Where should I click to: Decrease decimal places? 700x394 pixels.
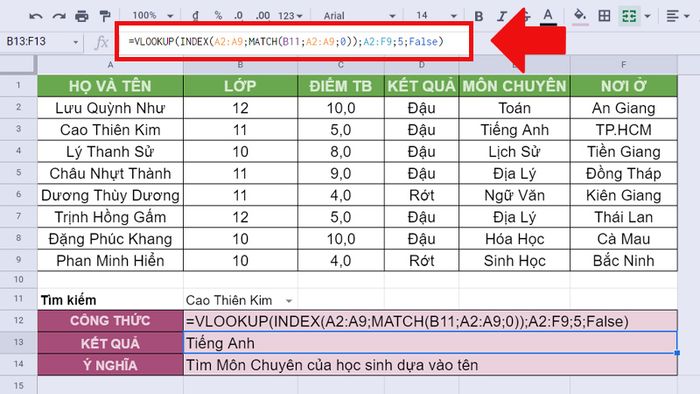point(239,16)
